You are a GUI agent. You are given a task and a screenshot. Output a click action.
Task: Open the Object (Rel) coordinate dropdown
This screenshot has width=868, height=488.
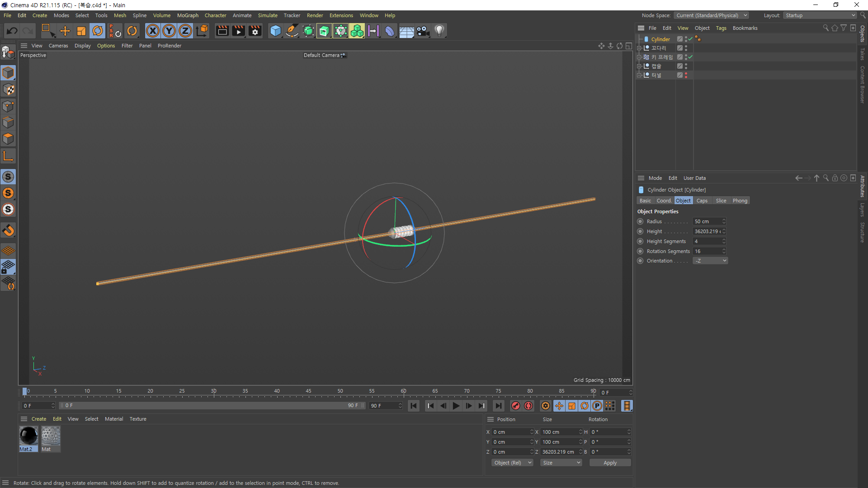tap(512, 463)
